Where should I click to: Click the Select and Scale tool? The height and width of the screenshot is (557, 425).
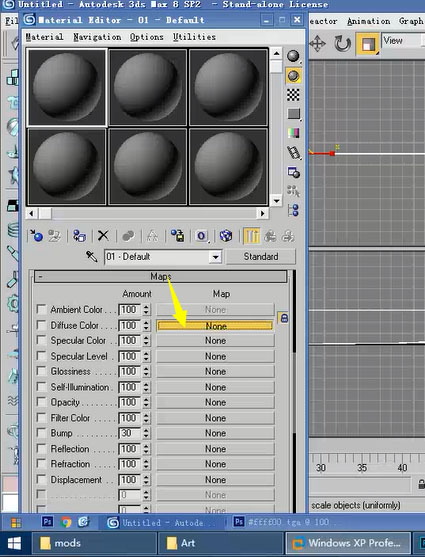[367, 44]
